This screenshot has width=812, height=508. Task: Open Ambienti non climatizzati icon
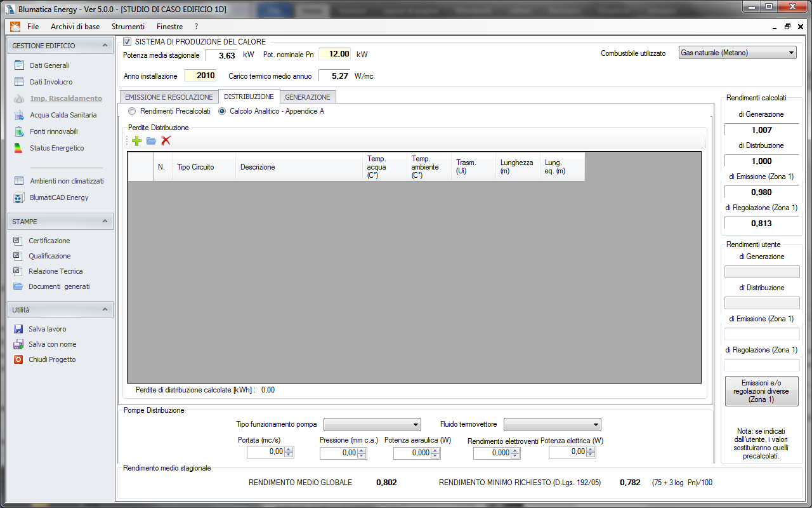(19, 181)
